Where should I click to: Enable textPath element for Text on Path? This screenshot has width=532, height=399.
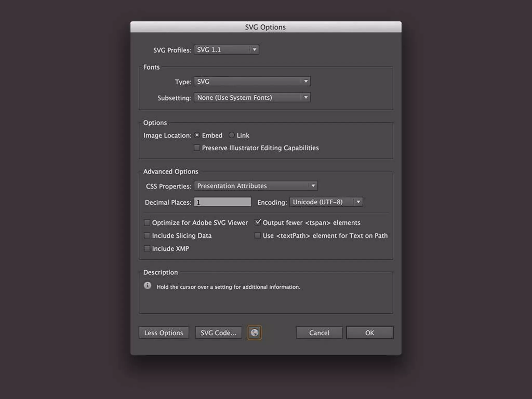pos(258,235)
